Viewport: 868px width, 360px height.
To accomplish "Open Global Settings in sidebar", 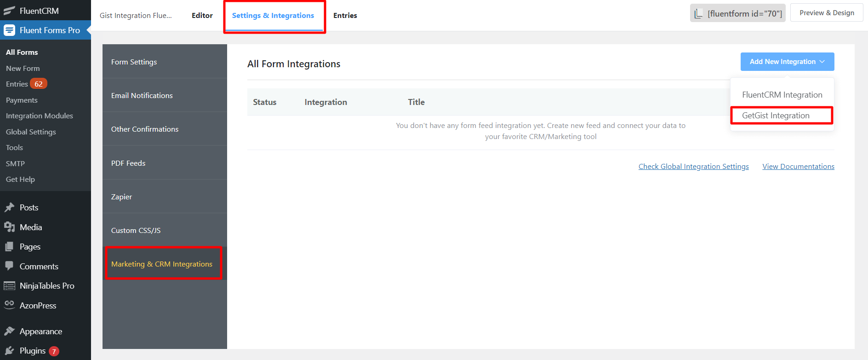I will click(31, 132).
